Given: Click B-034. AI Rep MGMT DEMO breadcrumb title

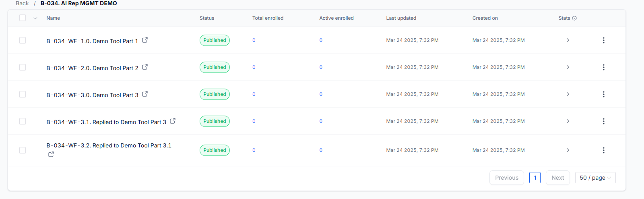Looking at the screenshot, I should (x=79, y=3).
